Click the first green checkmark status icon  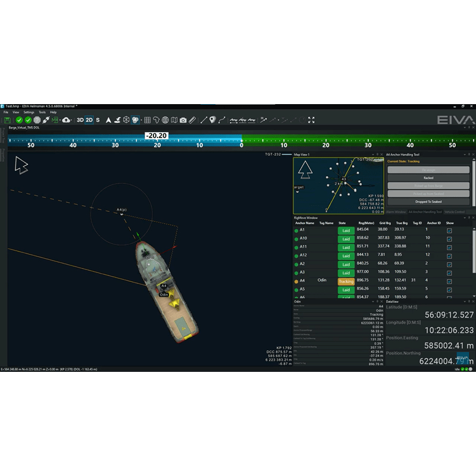[19, 120]
